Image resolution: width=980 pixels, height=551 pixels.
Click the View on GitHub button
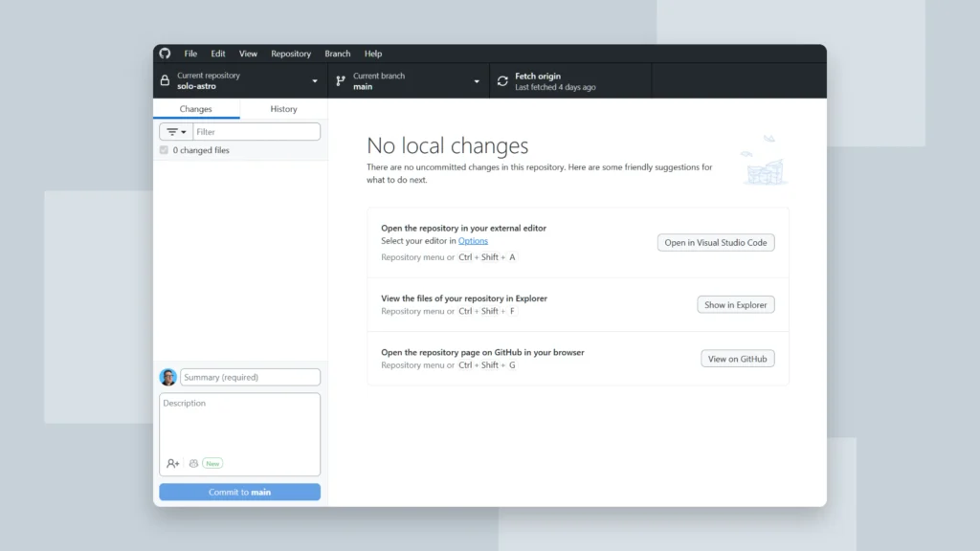pos(738,358)
